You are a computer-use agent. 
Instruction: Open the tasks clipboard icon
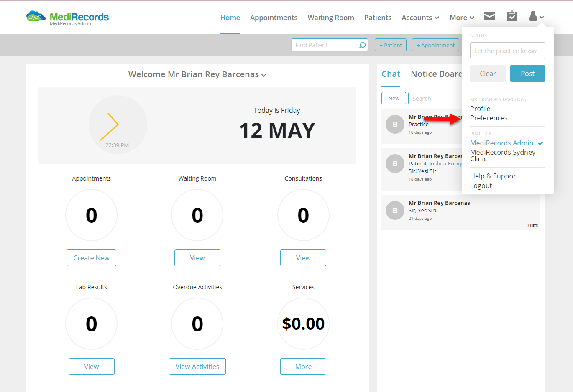(x=512, y=16)
